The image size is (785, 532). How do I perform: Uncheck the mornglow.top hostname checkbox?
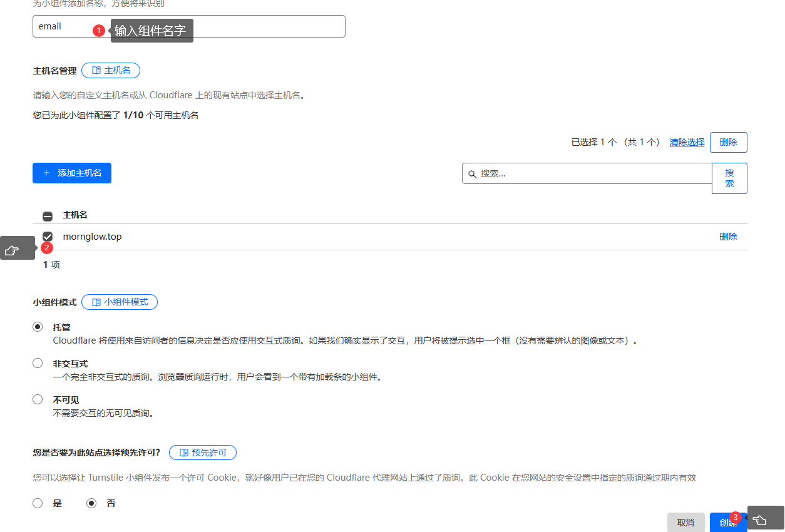click(48, 237)
